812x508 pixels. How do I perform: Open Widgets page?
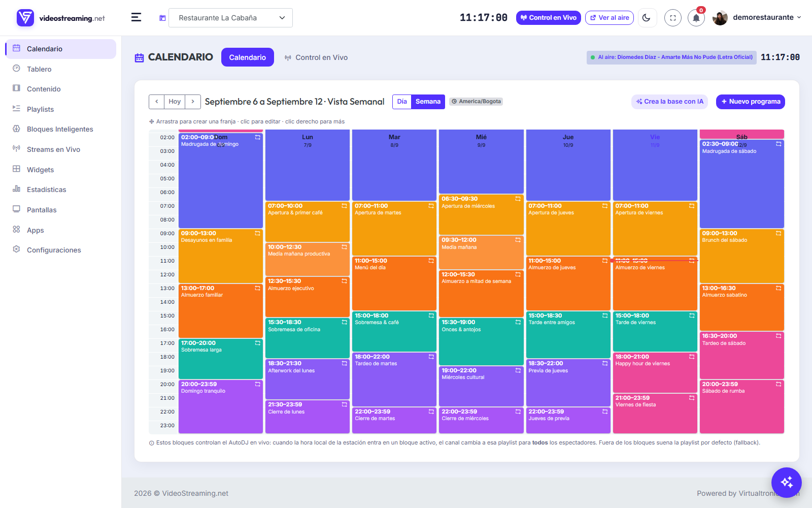60,170
